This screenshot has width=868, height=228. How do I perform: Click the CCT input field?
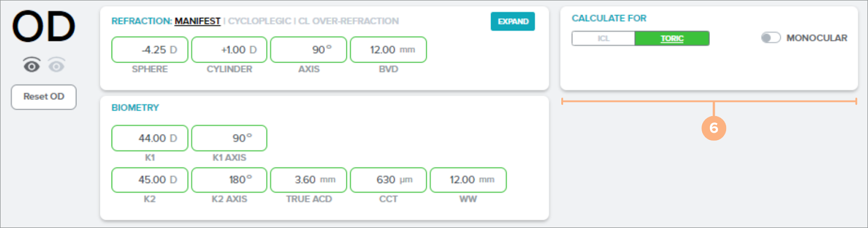388,180
